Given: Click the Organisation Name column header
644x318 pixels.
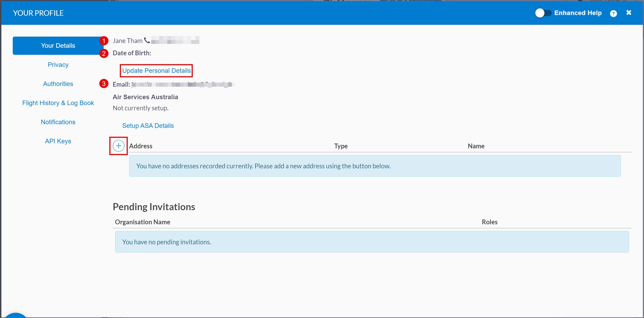Looking at the screenshot, I should point(142,222).
